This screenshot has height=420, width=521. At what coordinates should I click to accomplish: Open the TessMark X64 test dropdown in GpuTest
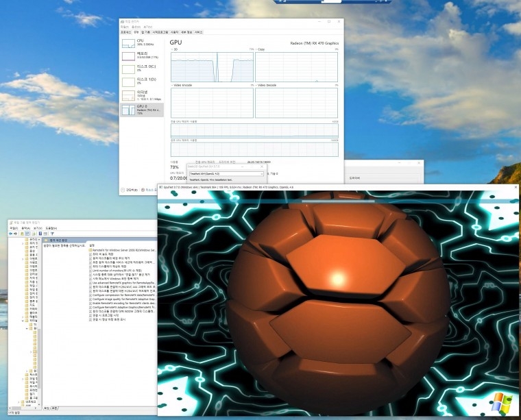tap(226, 173)
